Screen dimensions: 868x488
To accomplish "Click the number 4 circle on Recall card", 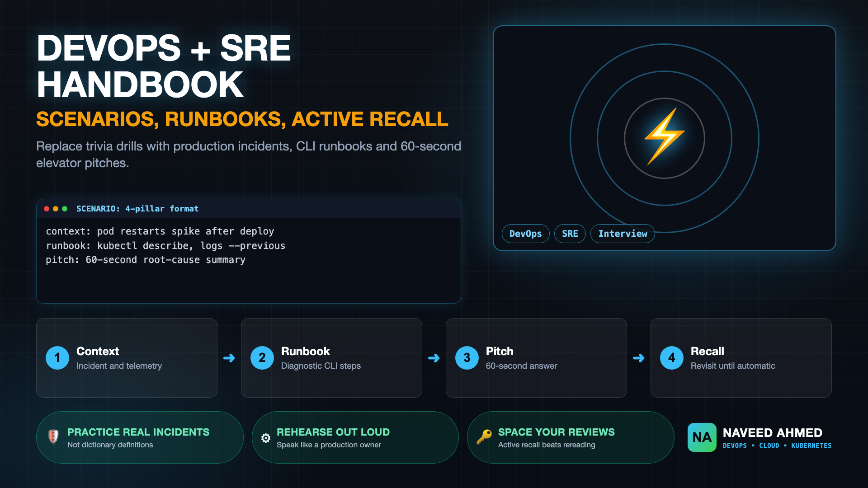I will pyautogui.click(x=672, y=358).
